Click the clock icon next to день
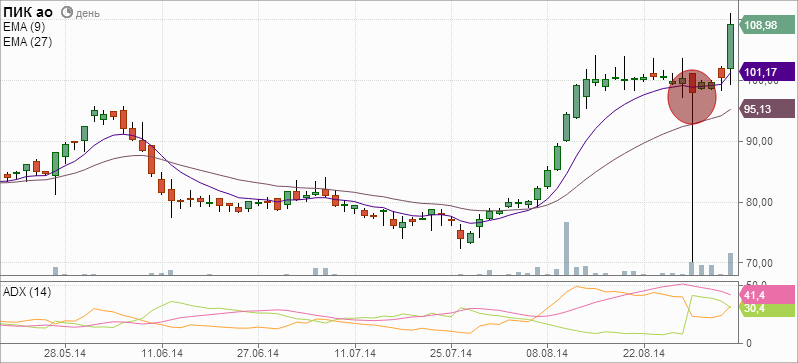Screen dimensions: 798x363 (x=67, y=12)
